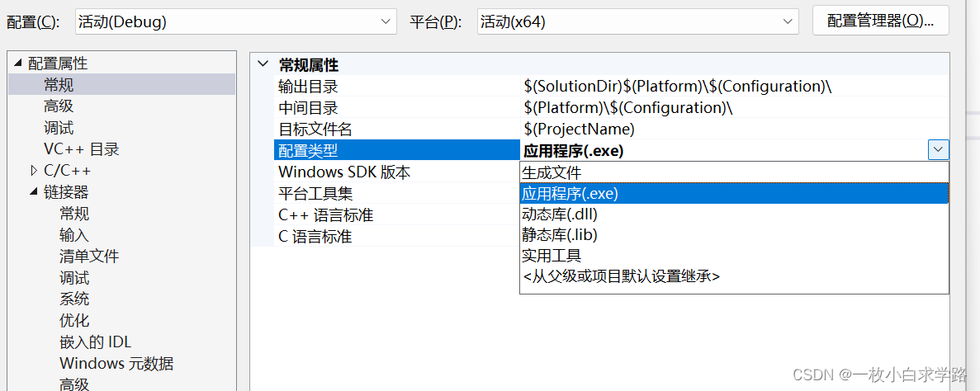Select 常规 under 链接器
980x391 pixels.
pos(74,214)
